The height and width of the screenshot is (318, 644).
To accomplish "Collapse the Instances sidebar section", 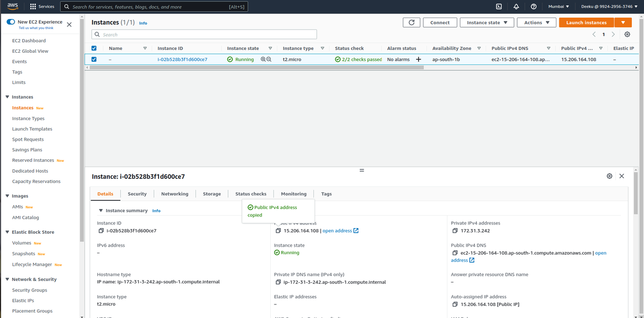I will [8, 97].
